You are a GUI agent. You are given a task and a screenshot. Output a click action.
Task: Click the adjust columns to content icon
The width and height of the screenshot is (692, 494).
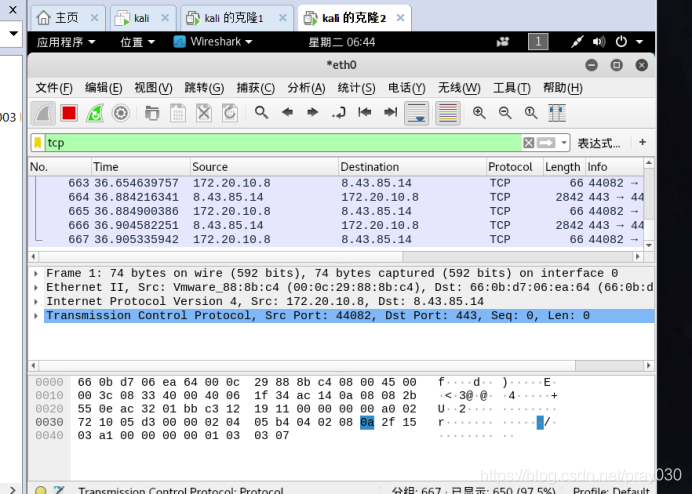557,113
